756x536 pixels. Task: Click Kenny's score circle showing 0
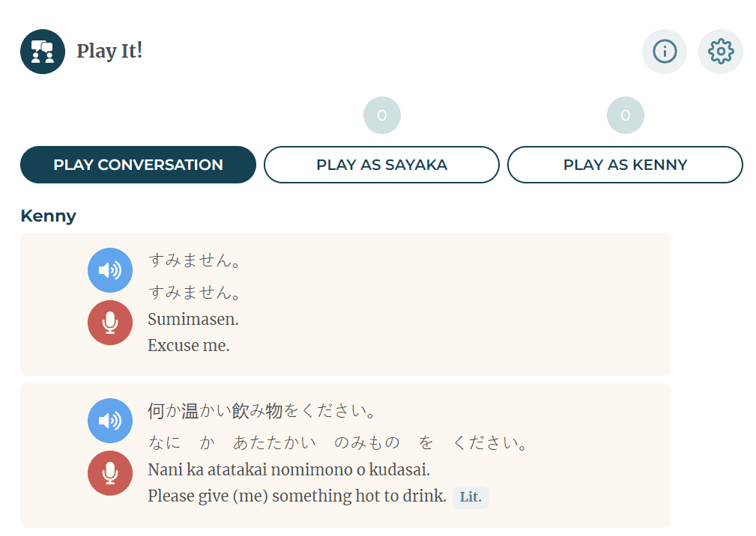tap(625, 115)
